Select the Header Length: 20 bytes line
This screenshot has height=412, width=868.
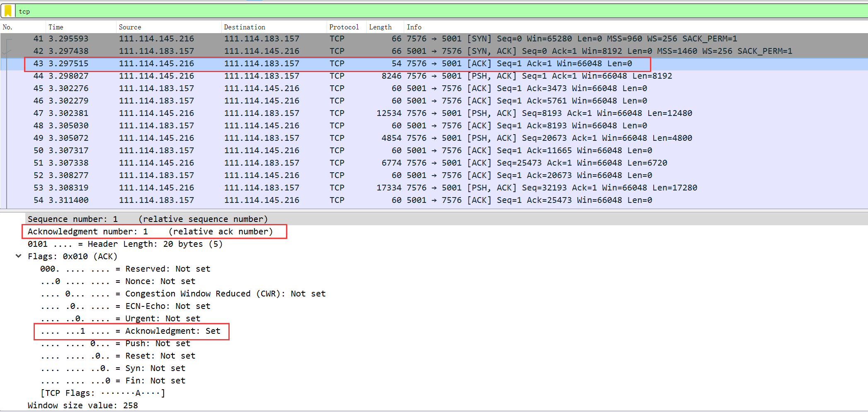click(x=125, y=244)
